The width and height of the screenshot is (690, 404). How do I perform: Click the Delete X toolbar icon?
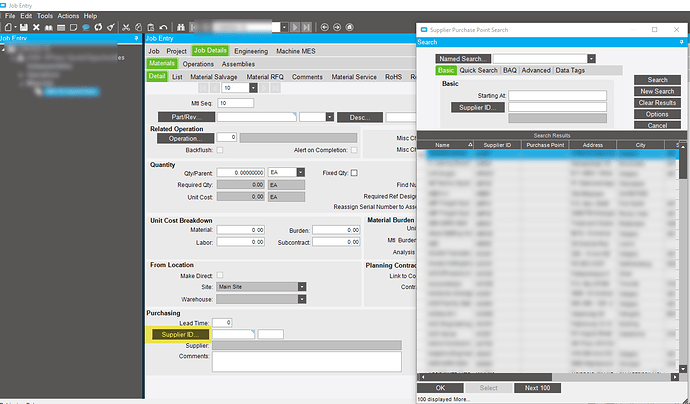[36, 27]
